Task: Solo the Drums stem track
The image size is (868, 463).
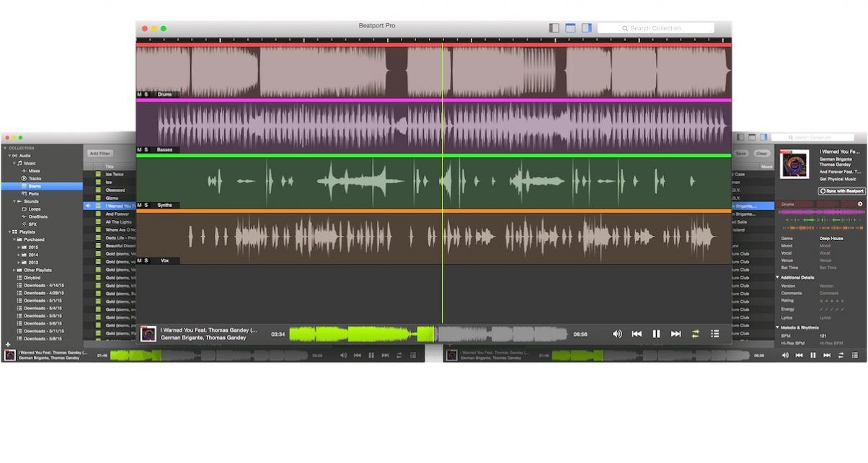Action: click(x=146, y=94)
